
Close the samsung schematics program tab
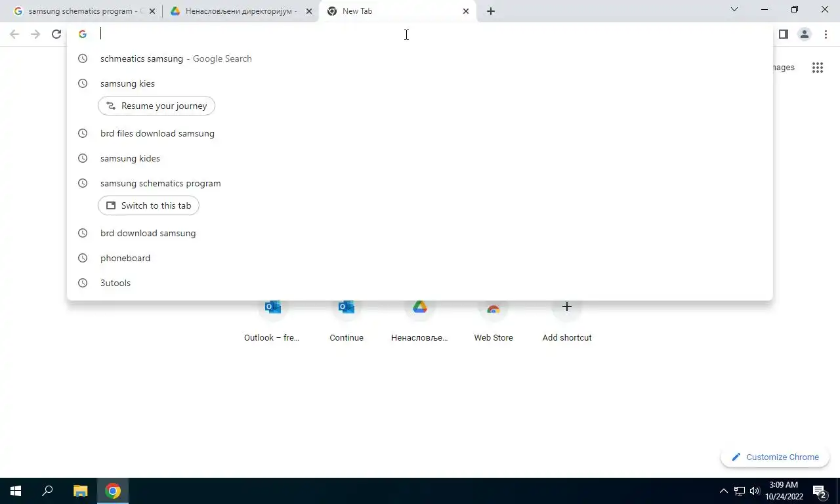tap(153, 11)
